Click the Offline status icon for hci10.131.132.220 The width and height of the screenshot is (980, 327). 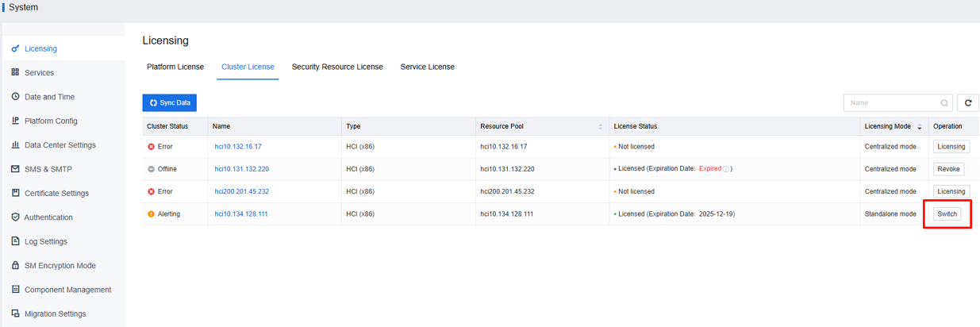pos(152,169)
